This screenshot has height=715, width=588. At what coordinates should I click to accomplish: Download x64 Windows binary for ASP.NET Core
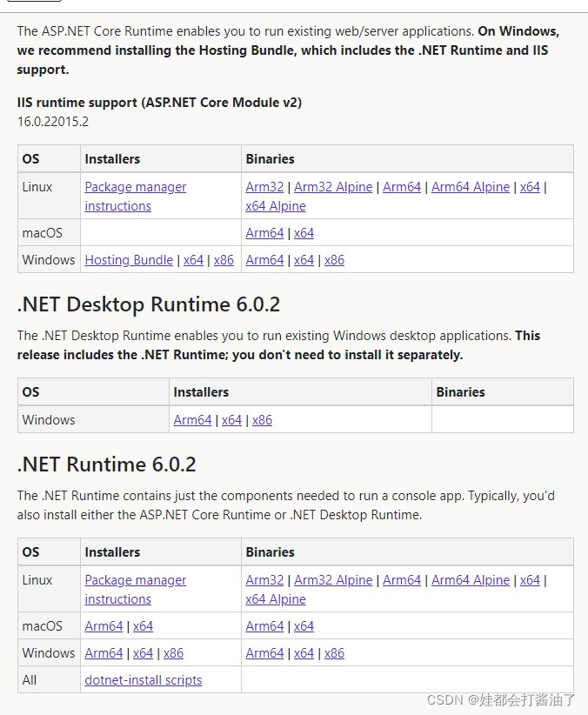(304, 260)
